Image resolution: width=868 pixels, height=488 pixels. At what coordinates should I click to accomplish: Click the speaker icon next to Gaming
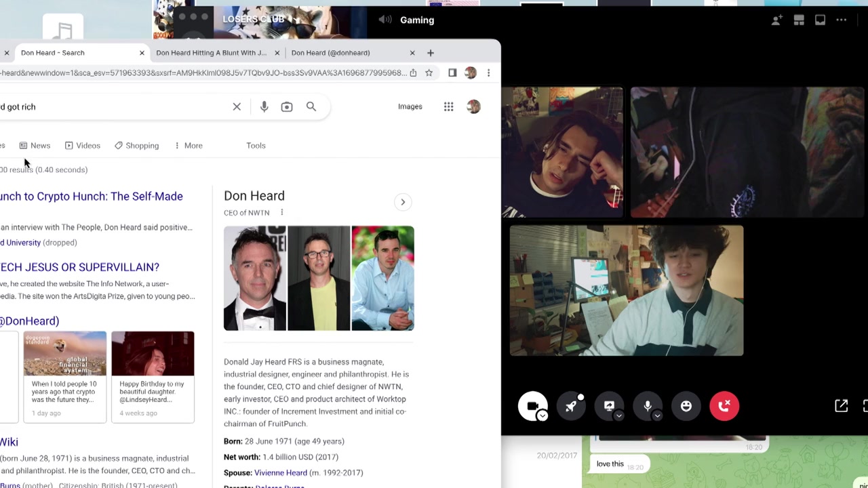385,20
